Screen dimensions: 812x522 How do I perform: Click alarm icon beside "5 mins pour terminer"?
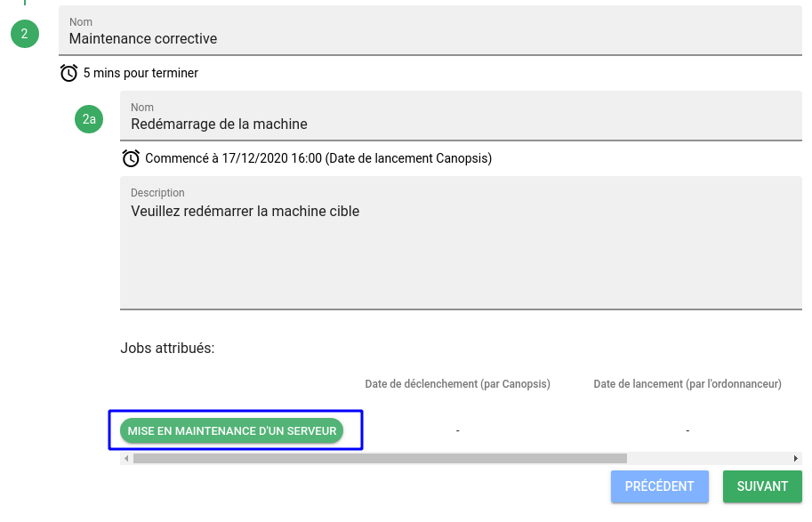coord(68,73)
